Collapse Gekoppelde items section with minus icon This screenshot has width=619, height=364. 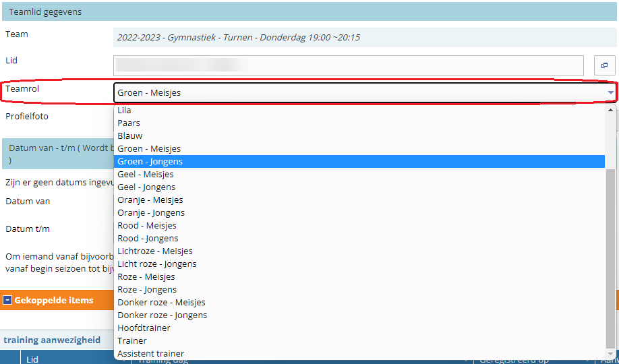coord(7,300)
